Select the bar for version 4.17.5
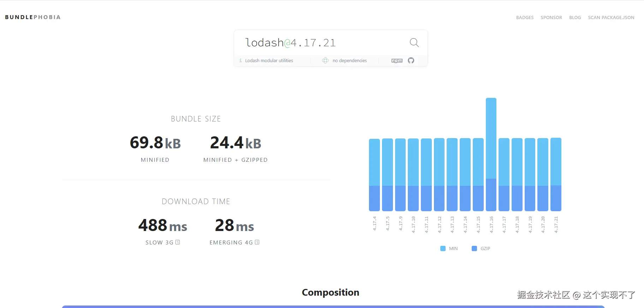The image size is (644, 308). [387, 175]
